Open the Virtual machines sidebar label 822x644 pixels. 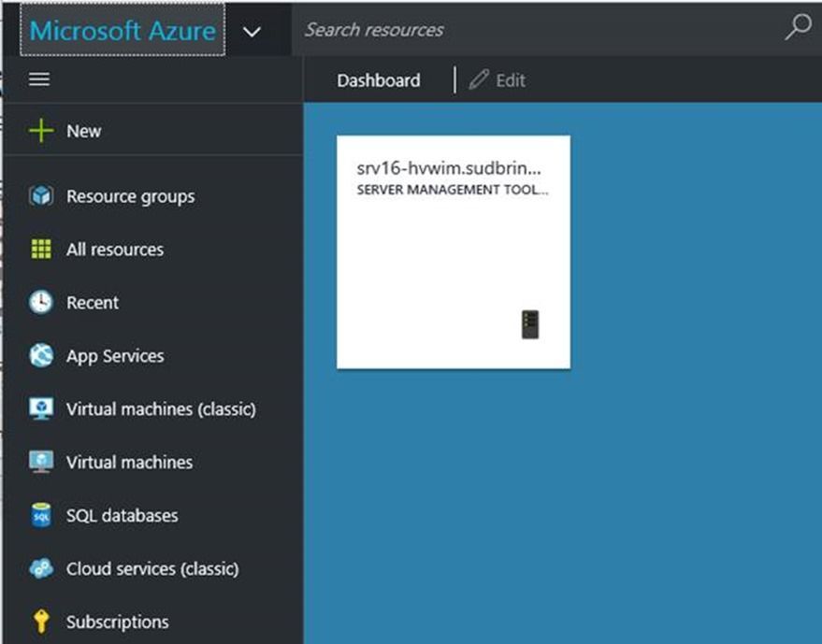click(129, 462)
